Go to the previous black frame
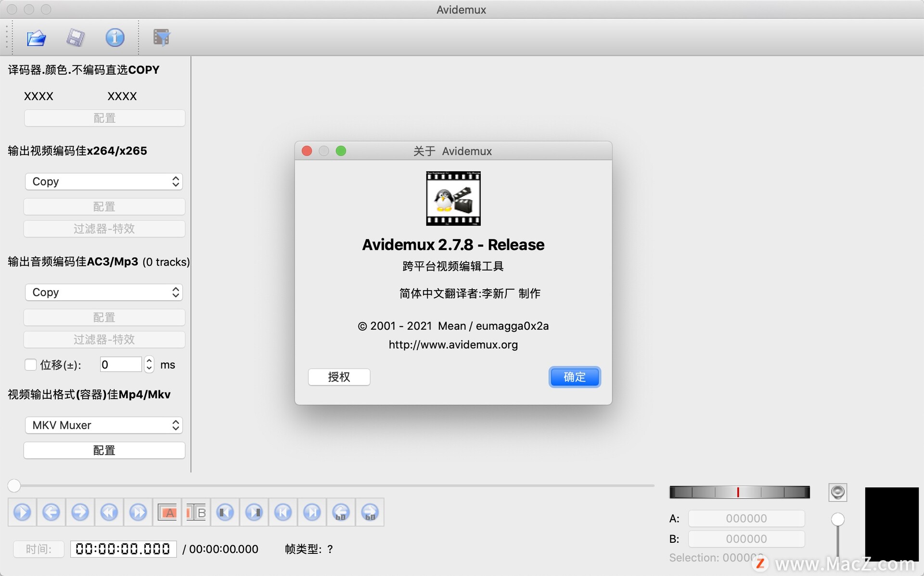924x576 pixels. click(x=225, y=512)
